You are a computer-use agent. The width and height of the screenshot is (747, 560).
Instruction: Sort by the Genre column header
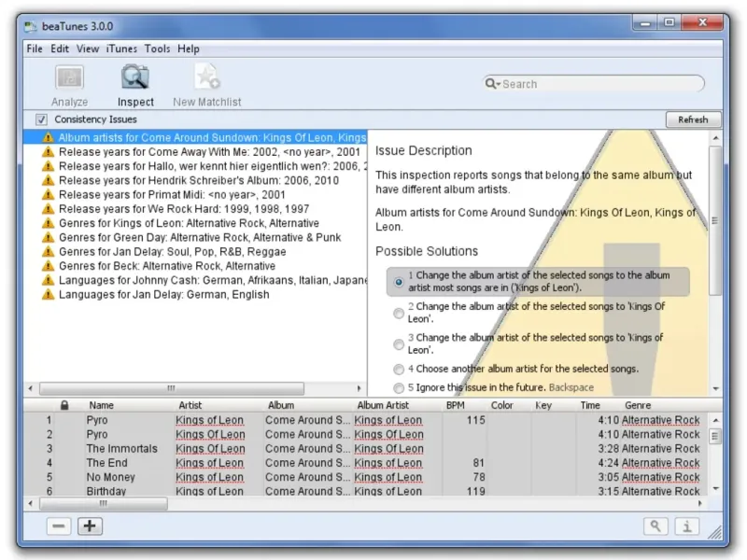638,405
